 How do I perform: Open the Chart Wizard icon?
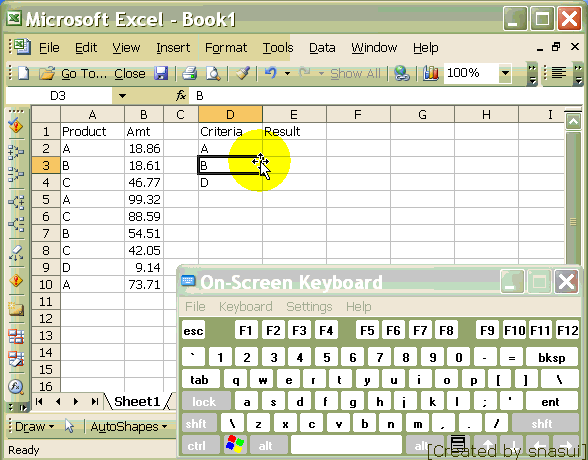click(430, 73)
